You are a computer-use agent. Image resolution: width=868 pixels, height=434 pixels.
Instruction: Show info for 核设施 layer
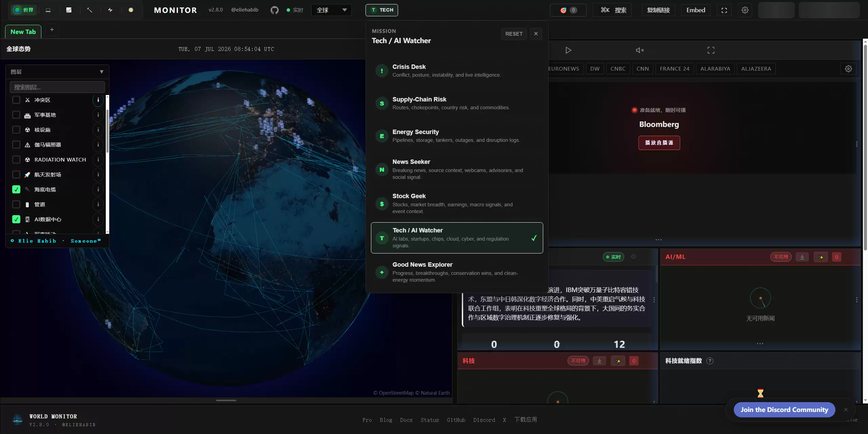(x=98, y=130)
